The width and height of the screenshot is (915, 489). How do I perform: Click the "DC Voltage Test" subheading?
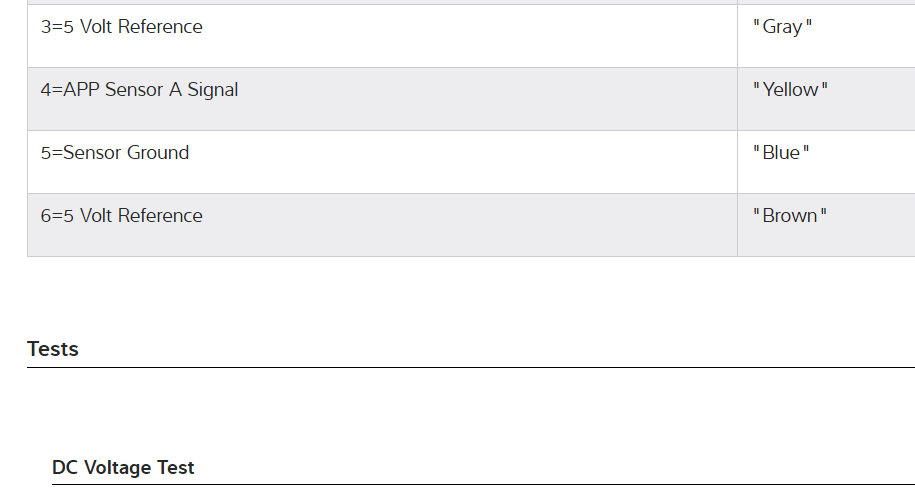point(123,467)
